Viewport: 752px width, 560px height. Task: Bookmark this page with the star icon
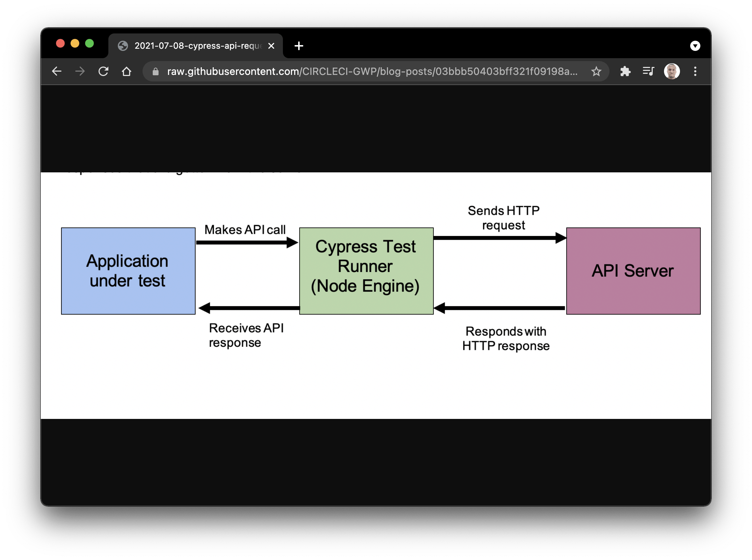point(596,71)
